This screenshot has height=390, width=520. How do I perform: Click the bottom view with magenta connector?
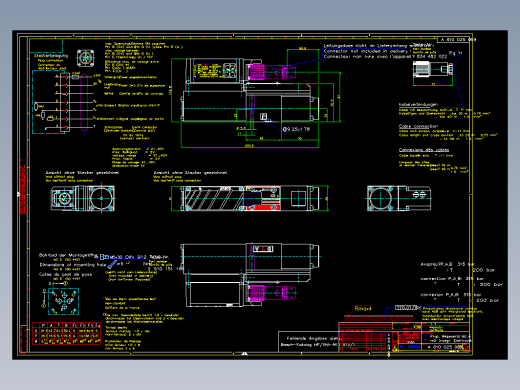pos(250,275)
